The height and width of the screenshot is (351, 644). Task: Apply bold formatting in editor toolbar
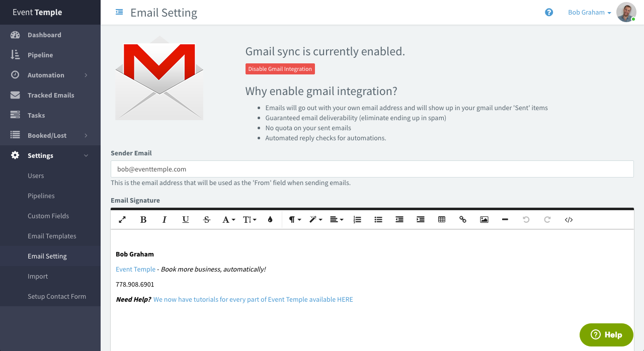[143, 220]
